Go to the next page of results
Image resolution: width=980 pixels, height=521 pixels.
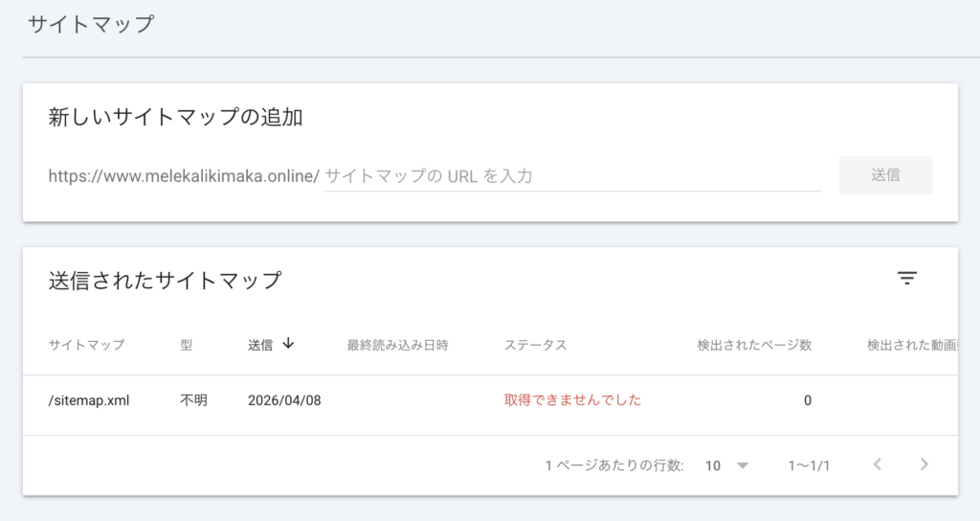(924, 464)
